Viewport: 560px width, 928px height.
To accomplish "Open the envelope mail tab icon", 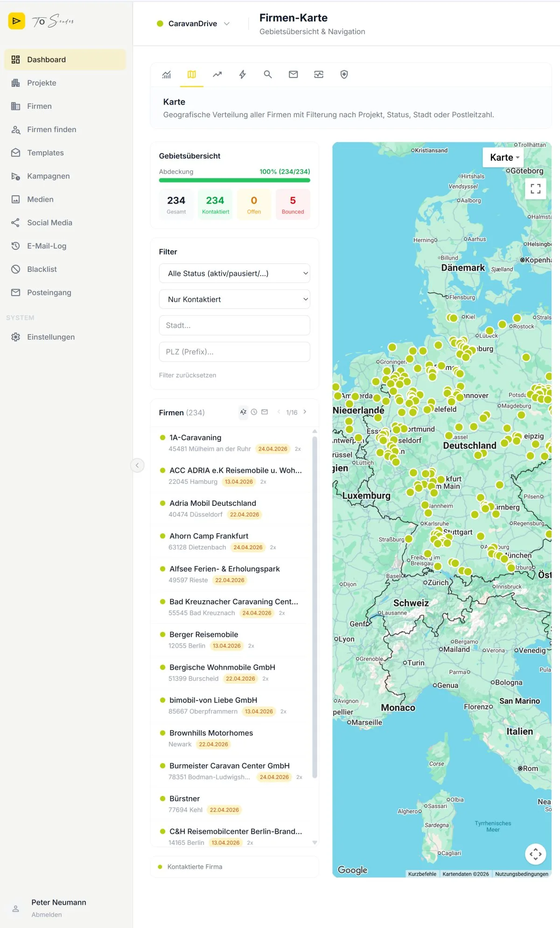I will tap(293, 74).
